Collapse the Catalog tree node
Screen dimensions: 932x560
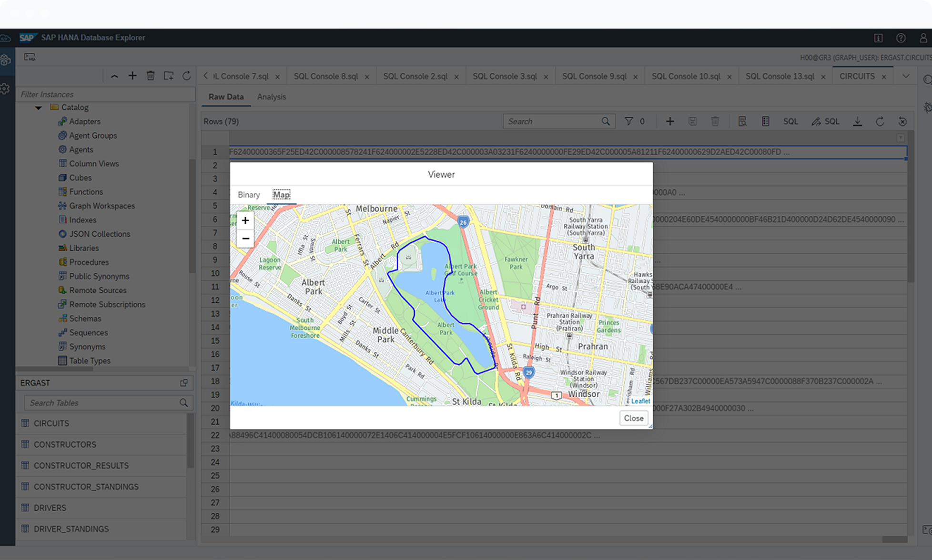click(39, 108)
